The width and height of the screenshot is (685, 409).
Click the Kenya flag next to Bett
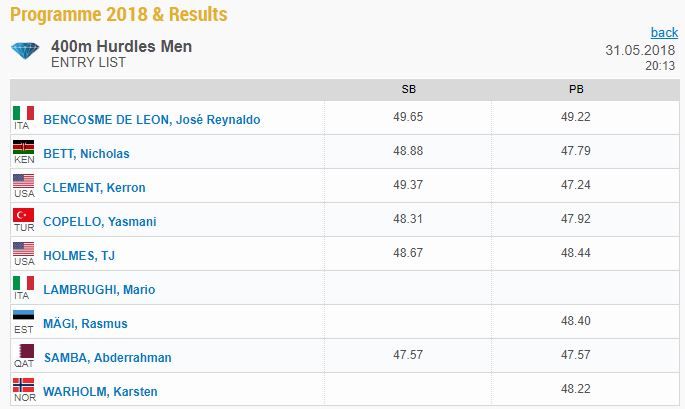[24, 147]
